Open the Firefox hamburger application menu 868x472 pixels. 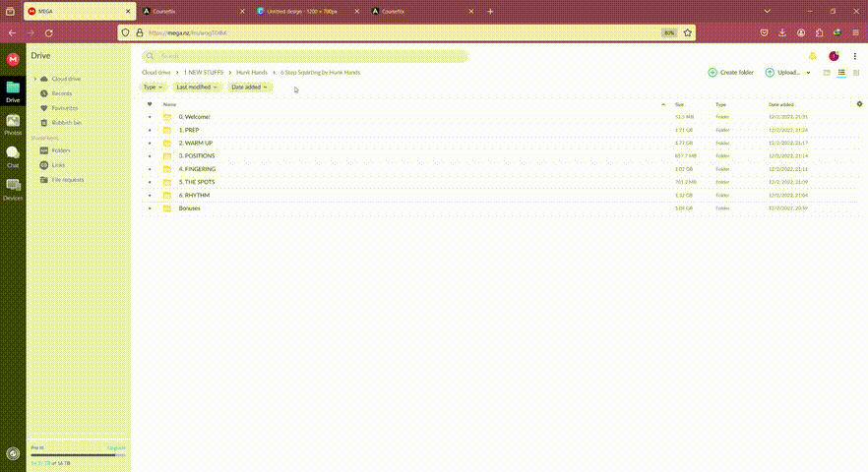coord(856,32)
